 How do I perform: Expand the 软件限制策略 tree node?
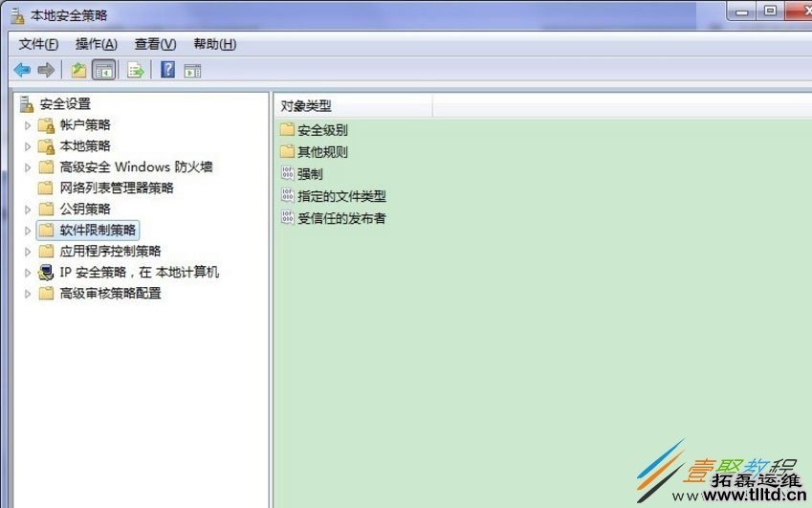(x=28, y=231)
